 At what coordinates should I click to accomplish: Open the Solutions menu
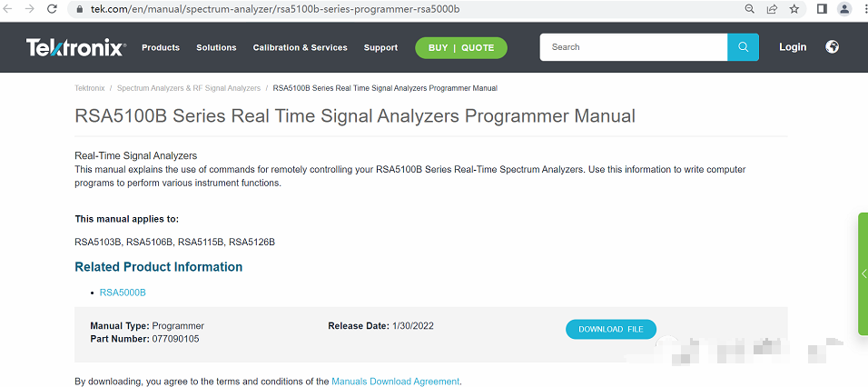pyautogui.click(x=216, y=47)
